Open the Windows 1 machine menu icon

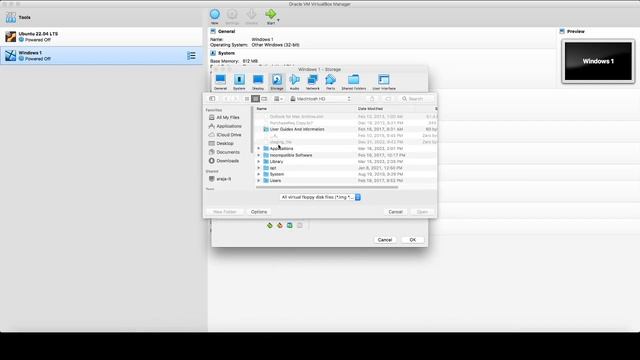(191, 56)
